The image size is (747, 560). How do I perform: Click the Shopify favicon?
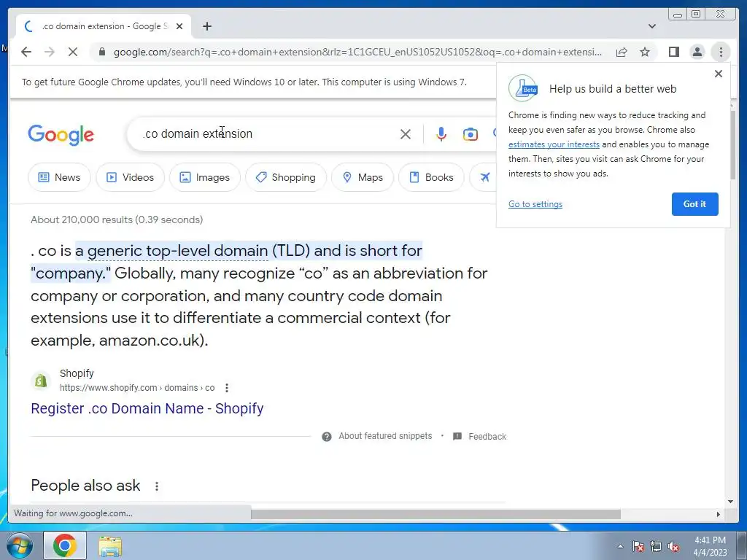coord(41,381)
